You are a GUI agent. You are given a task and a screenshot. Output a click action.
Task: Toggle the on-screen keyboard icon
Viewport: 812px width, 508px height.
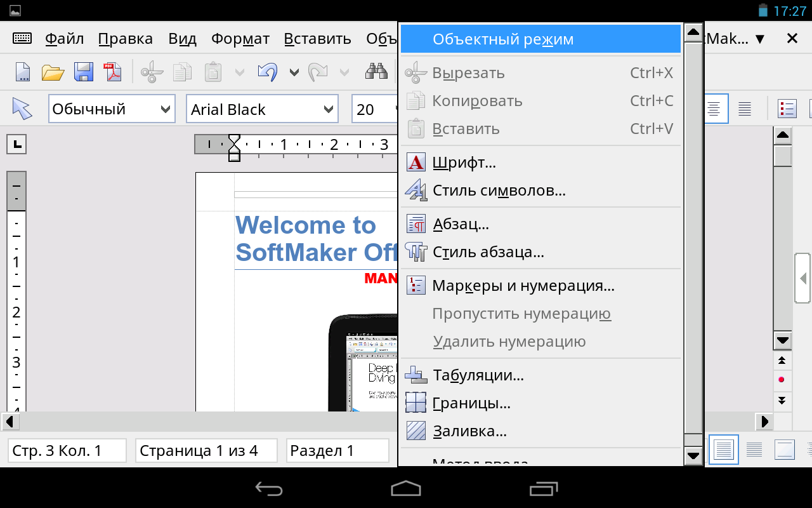coord(22,39)
